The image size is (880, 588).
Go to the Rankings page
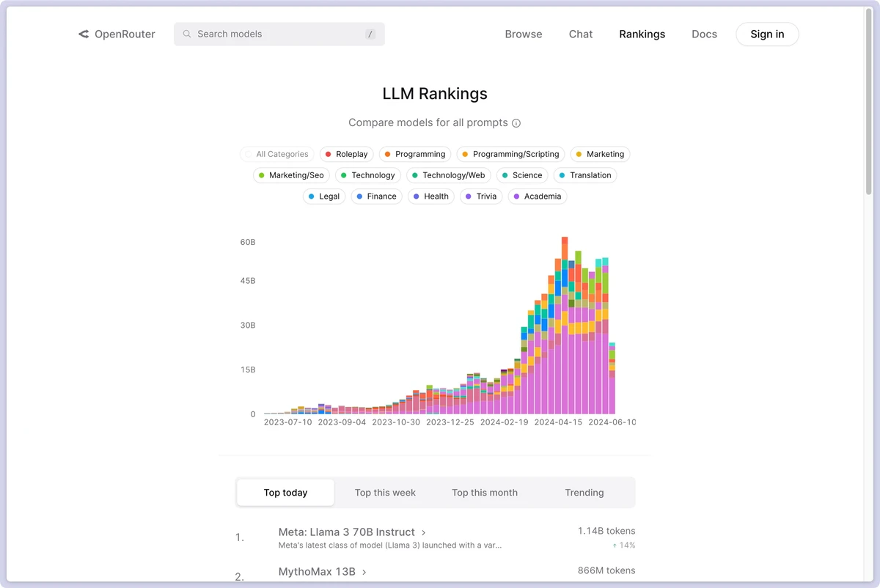tap(642, 34)
